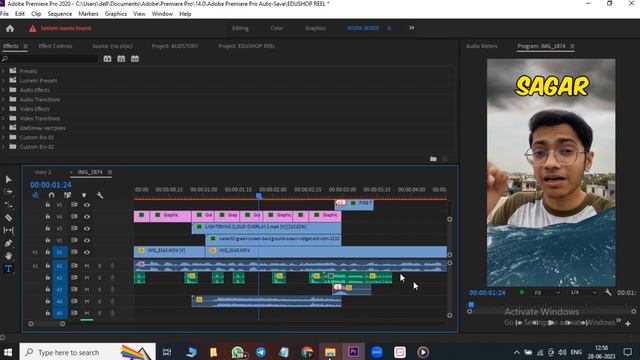
Task: Expand the Lumetri Presets folder
Action: pyautogui.click(x=4, y=80)
